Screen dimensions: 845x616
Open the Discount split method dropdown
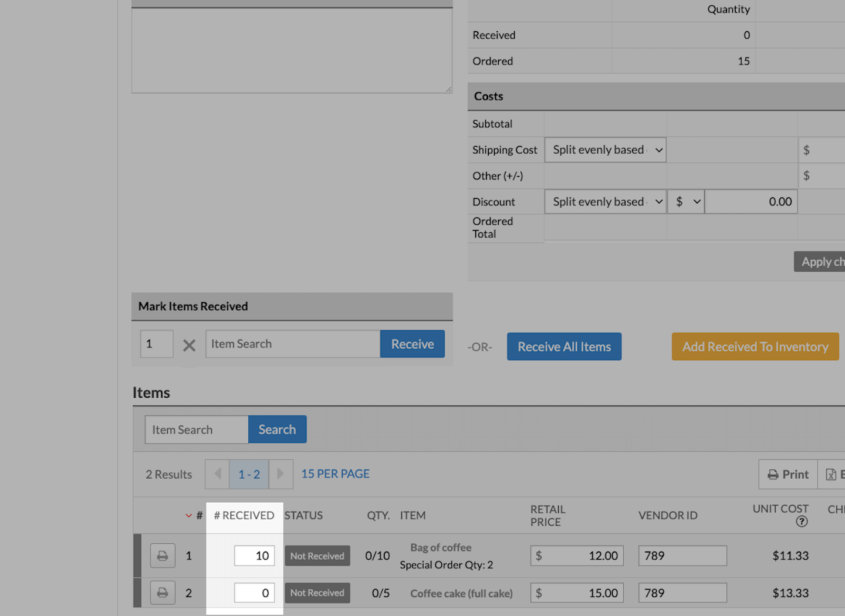click(x=605, y=202)
